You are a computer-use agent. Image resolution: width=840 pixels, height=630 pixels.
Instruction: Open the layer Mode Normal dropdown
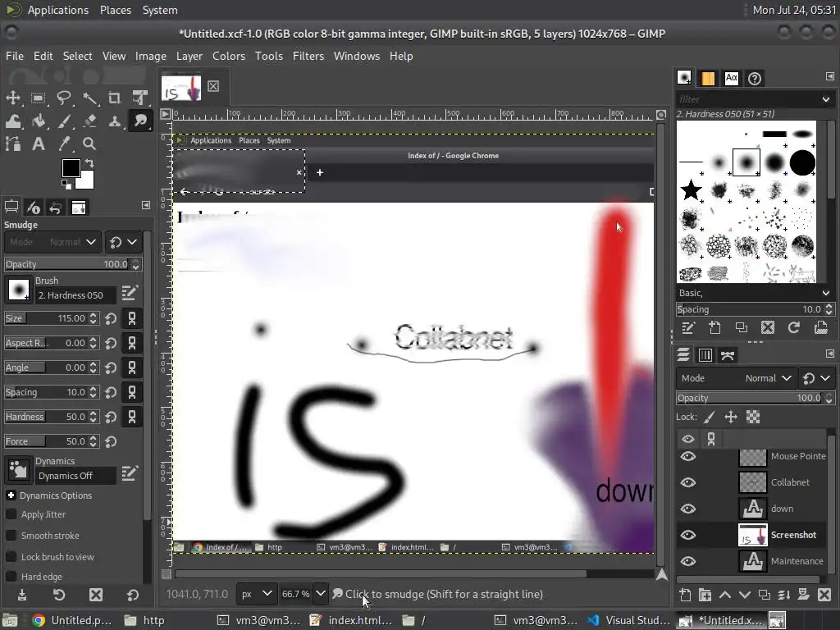[736, 378]
